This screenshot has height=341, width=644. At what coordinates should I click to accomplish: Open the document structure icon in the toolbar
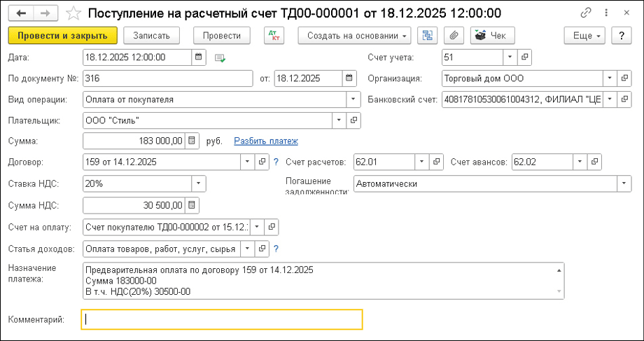425,36
